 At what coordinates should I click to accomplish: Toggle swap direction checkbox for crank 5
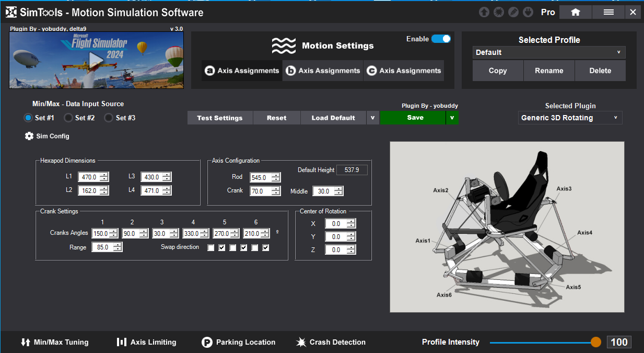(x=254, y=247)
